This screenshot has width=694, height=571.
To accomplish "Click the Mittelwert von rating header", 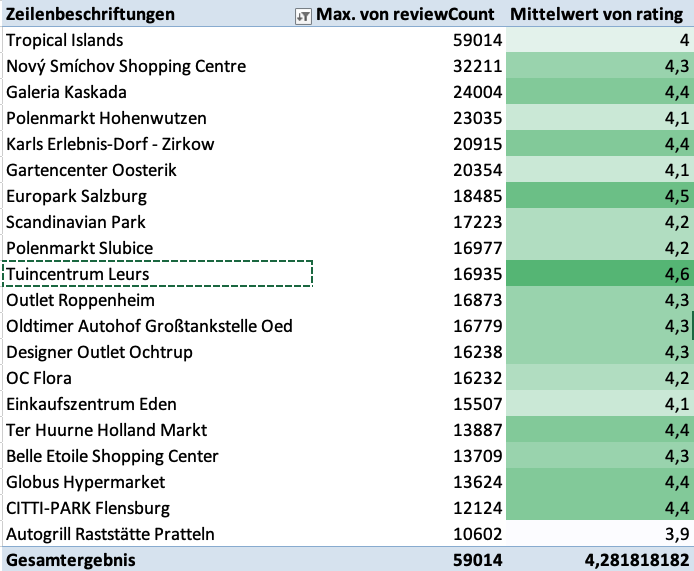I will 598,14.
